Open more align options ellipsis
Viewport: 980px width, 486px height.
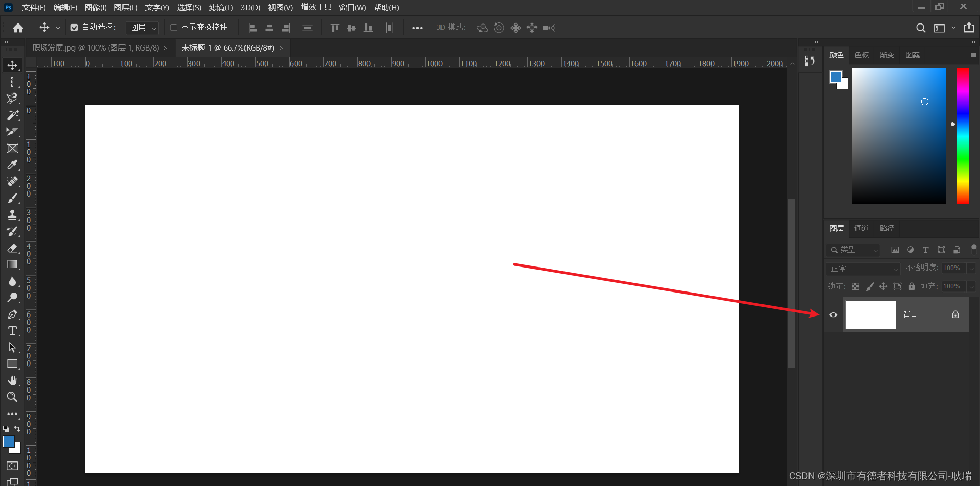pyautogui.click(x=418, y=28)
